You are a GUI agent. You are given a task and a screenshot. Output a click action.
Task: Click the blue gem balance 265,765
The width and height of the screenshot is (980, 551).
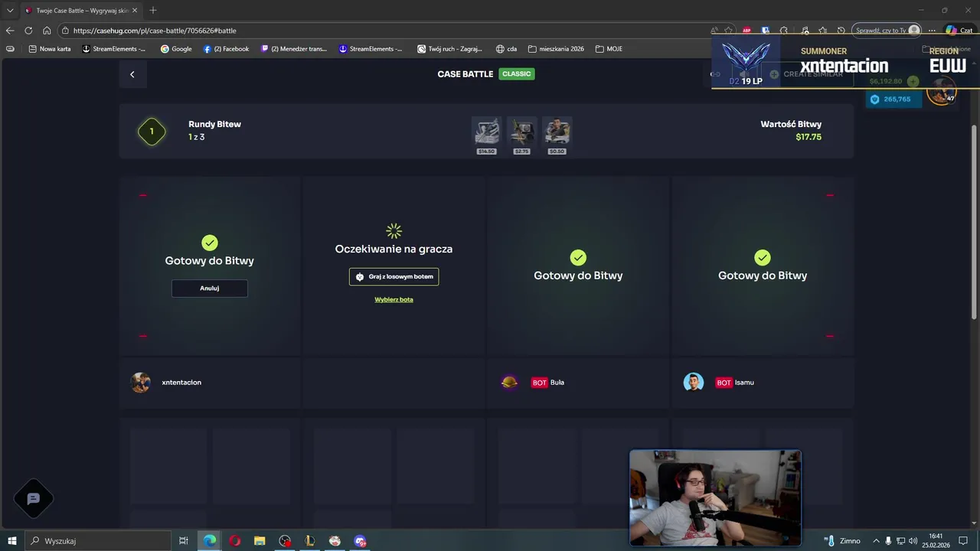click(894, 99)
